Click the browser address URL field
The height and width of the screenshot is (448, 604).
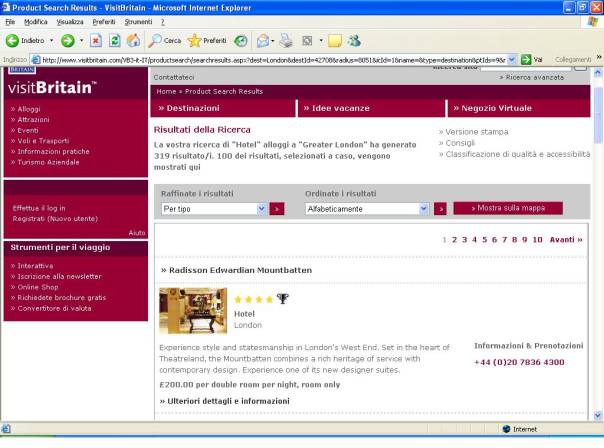(274, 60)
